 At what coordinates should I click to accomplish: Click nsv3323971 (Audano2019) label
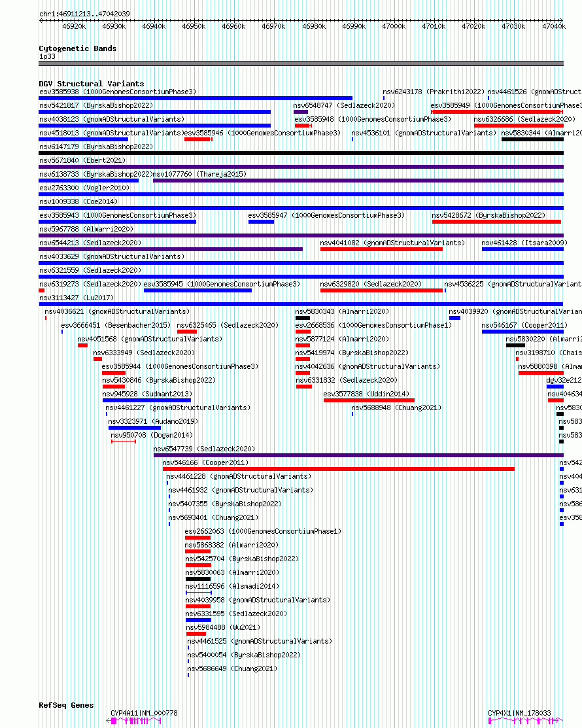[153, 422]
